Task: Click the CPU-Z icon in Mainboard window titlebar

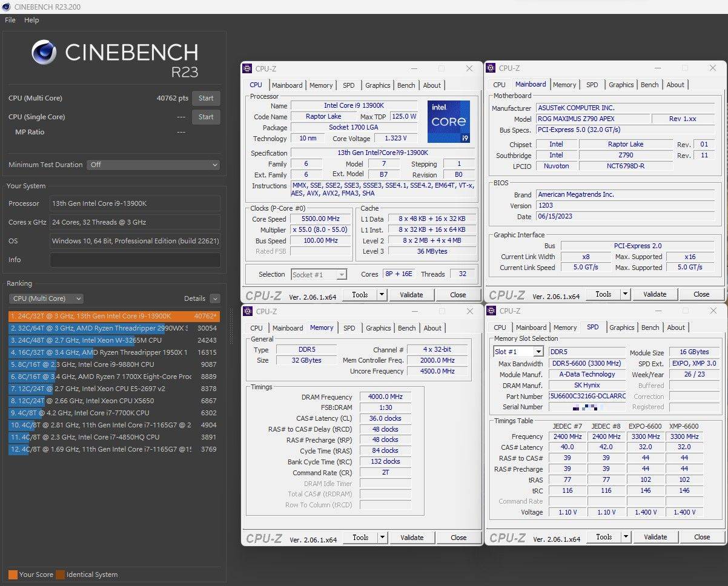Action: [x=491, y=68]
